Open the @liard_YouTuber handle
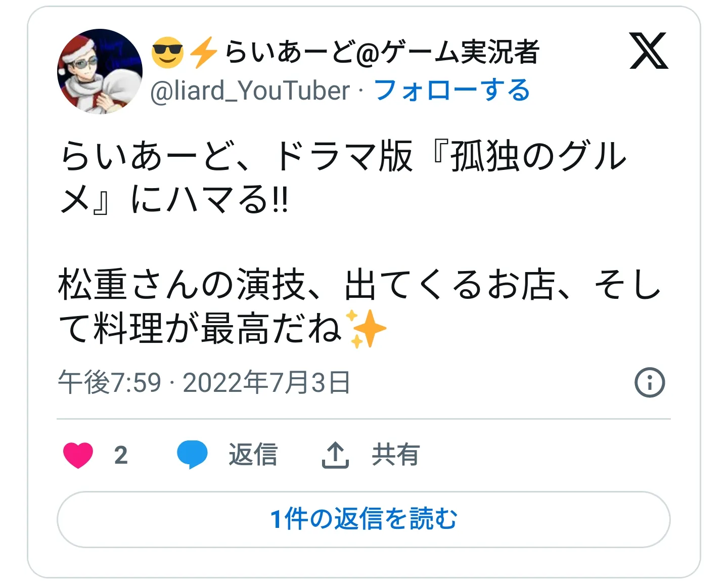728x582 pixels. point(250,91)
